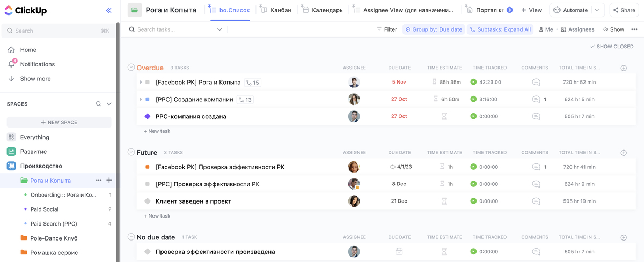This screenshot has height=262, width=644.
Task: Click purple milestone diamond of PPC-компания создана
Action: tap(148, 116)
